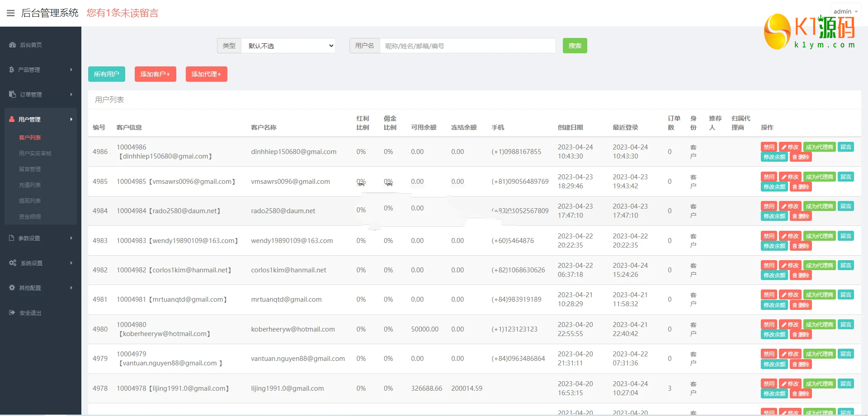Click the dashboard icon beside 后台首页
The image size is (868, 416).
pos(12,45)
